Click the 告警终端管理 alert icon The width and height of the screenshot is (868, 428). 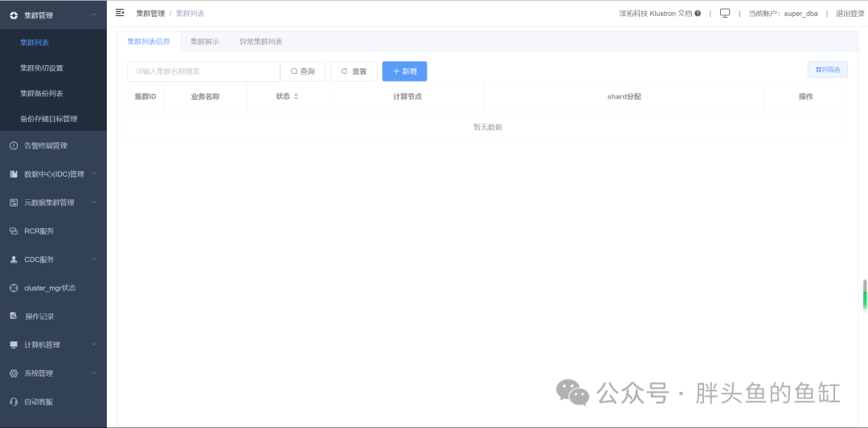14,145
